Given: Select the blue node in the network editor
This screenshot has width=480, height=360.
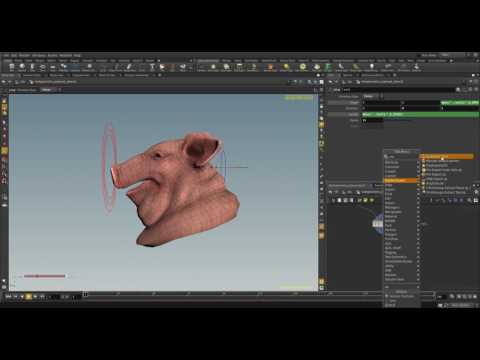Looking at the screenshot, I should (378, 224).
